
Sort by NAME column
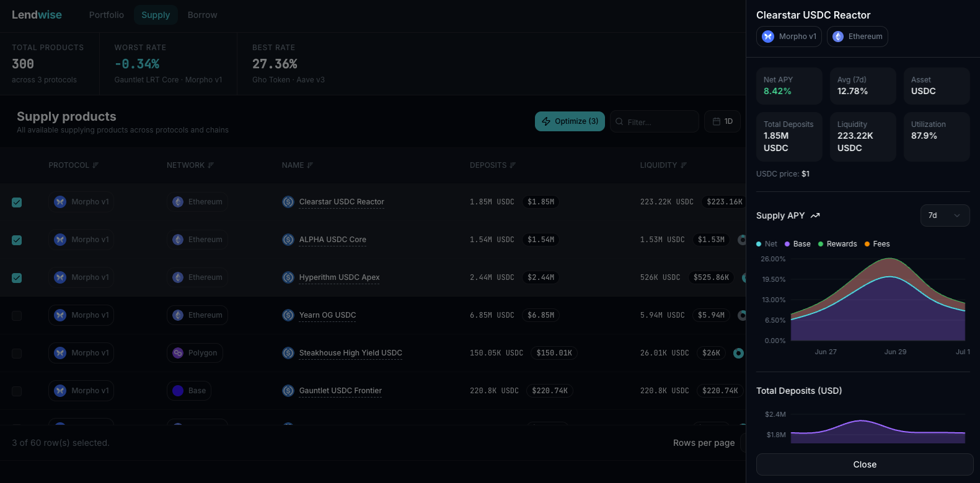pyautogui.click(x=297, y=165)
